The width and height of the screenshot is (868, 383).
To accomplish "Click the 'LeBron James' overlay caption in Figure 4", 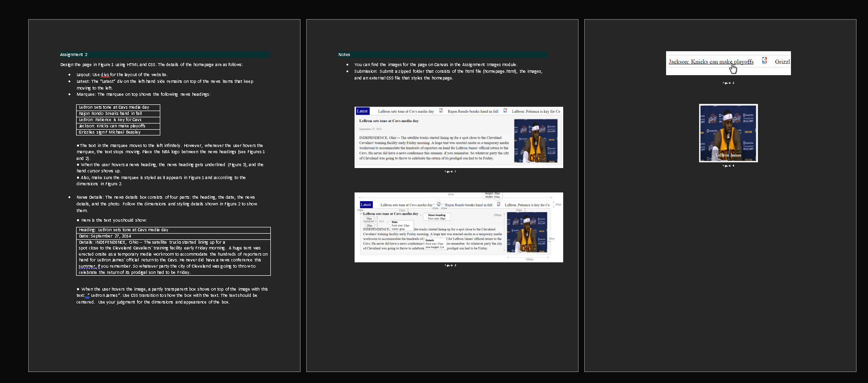I will coord(728,155).
